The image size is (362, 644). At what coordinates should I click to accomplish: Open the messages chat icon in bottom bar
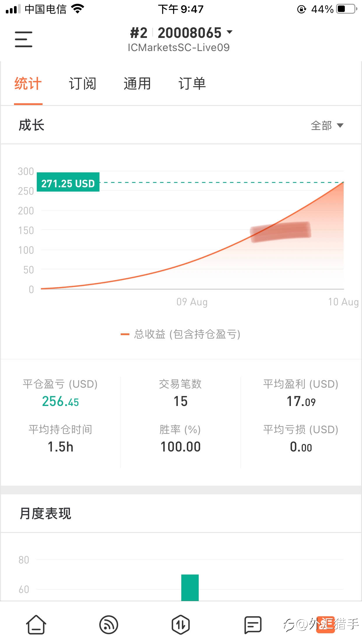(253, 625)
